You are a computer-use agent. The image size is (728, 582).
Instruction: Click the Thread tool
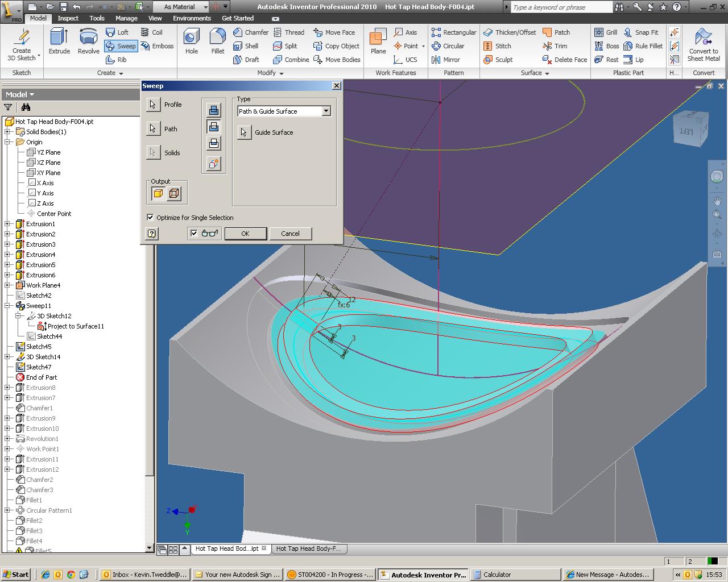[288, 32]
